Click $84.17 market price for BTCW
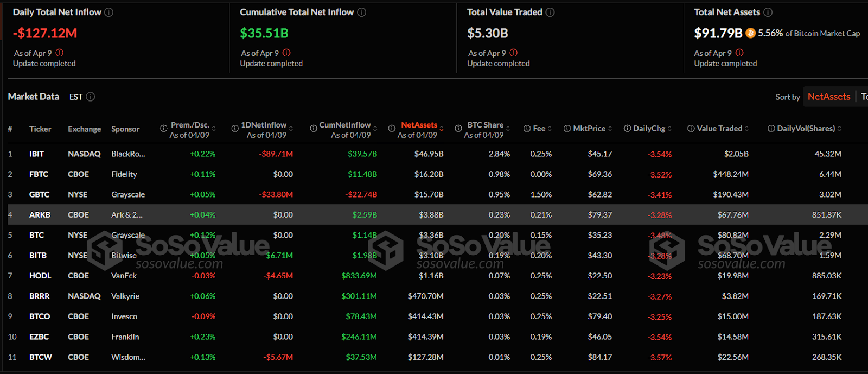Screen dimensions: 868x374 point(600,357)
